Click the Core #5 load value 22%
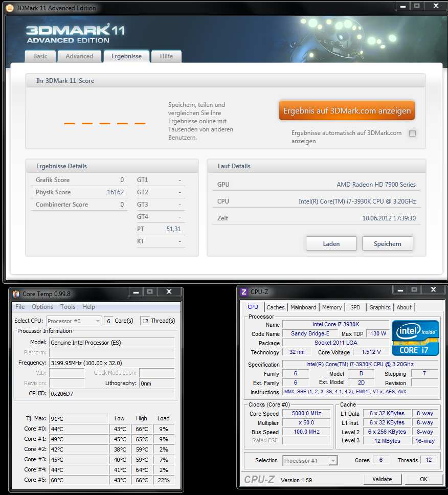Image resolution: width=448 pixels, height=495 pixels. click(164, 480)
